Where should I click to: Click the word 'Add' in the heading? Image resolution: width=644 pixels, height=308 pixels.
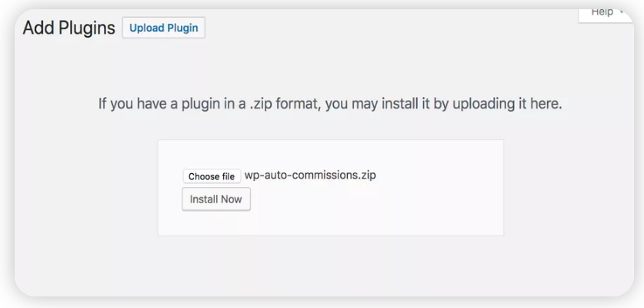coord(38,28)
